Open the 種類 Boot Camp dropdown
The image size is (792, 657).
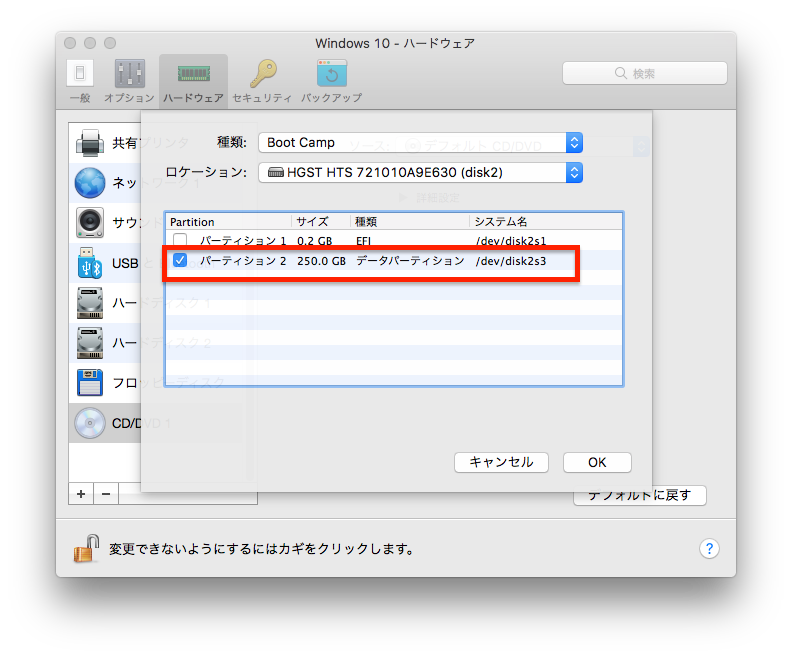420,143
